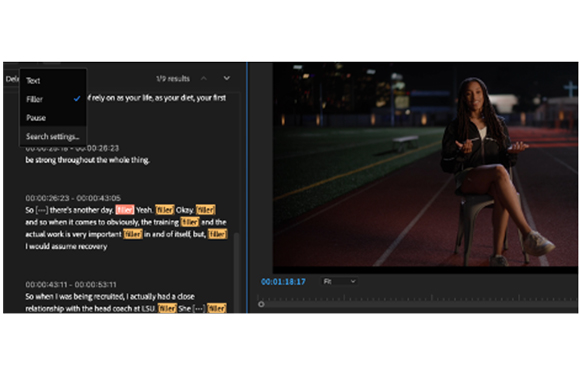580x373 pixels.
Task: Click the playhead circle on monitor time ruler
Action: pos(261,304)
